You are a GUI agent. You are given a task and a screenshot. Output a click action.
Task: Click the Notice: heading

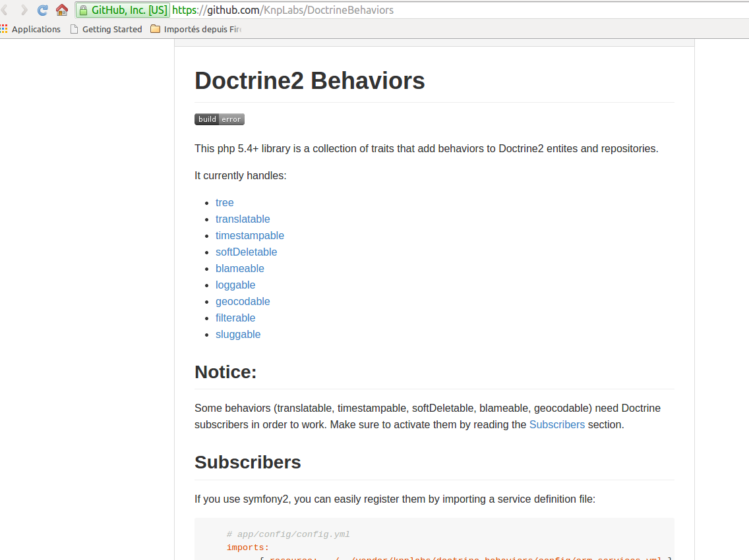pos(225,372)
